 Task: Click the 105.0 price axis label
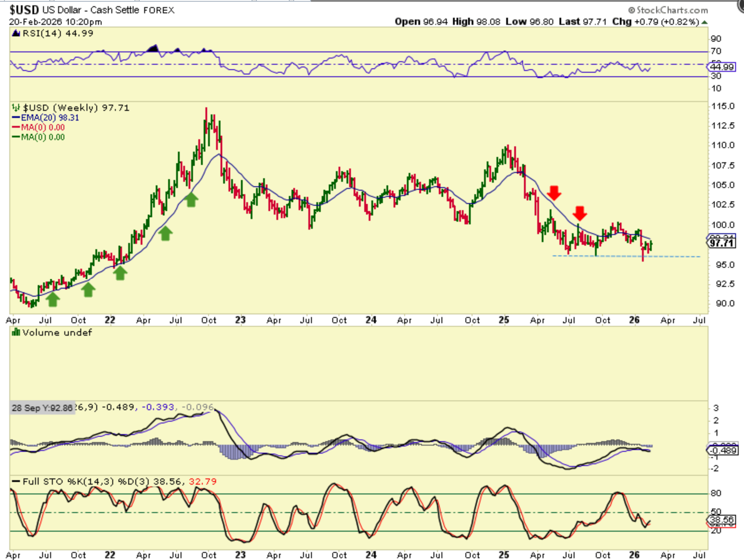723,185
